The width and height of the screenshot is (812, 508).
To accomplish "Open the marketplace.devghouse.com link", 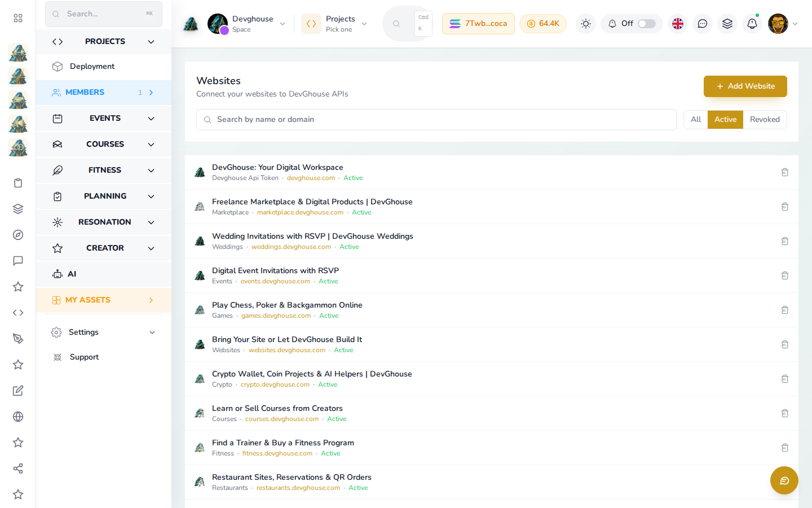I will click(300, 213).
